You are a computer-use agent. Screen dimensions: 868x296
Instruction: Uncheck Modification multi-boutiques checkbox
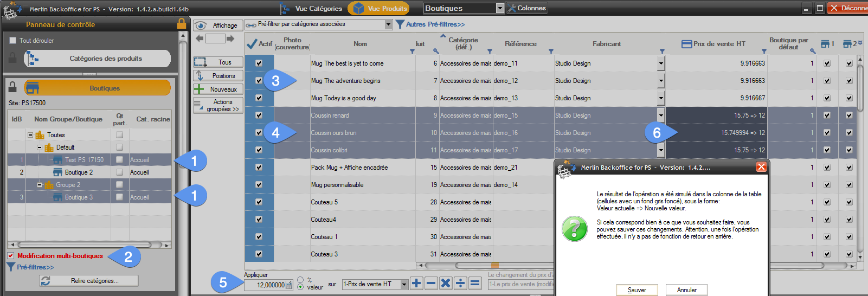tap(11, 255)
